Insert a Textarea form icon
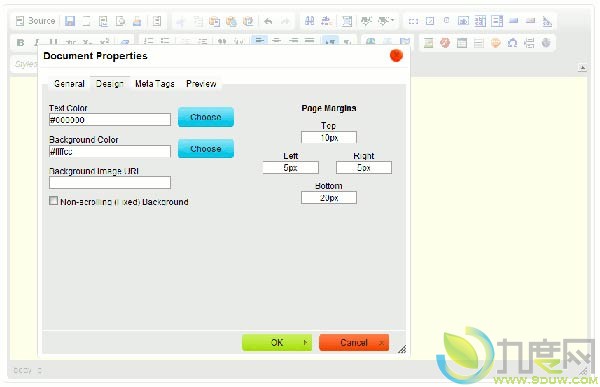Screen dimensions: 600x387 480,21
